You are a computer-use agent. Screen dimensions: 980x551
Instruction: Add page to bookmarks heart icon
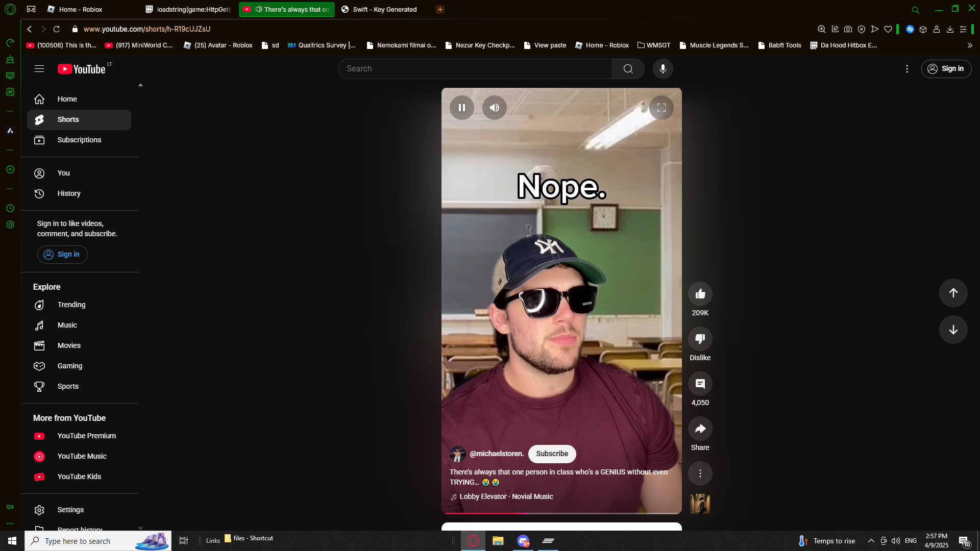pos(888,29)
